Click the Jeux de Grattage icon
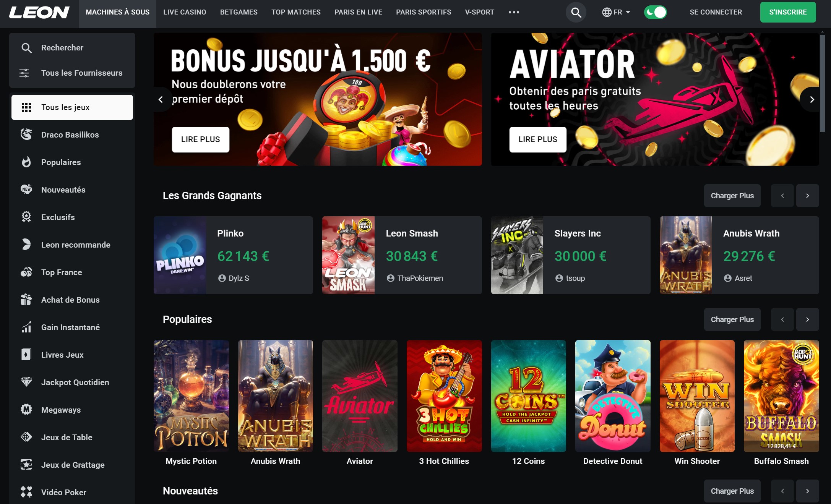Viewport: 831px width, 504px height. (x=26, y=465)
